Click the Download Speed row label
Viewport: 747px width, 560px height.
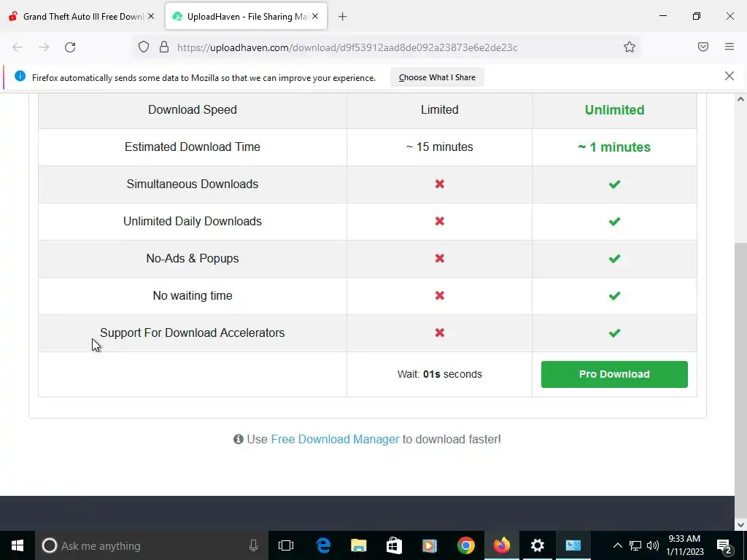[x=193, y=109]
